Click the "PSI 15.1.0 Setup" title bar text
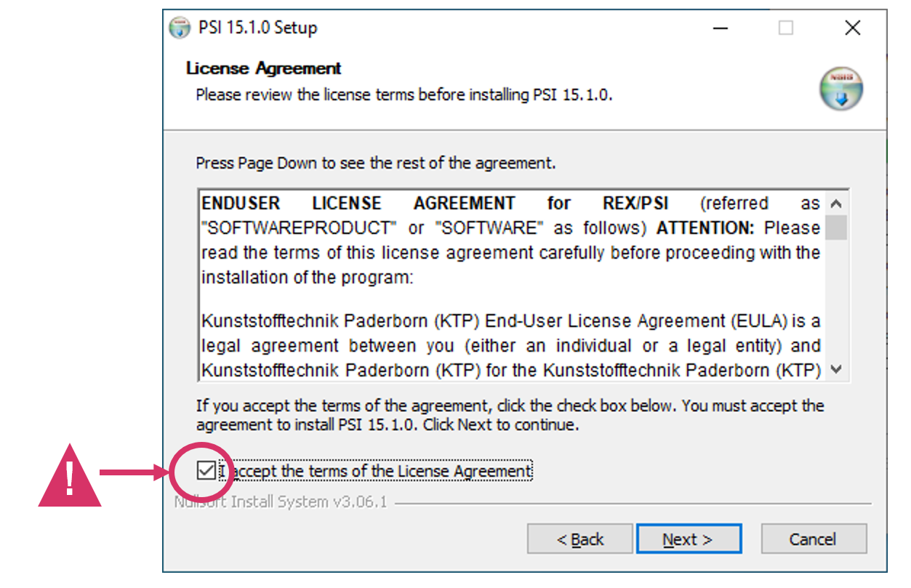This screenshot has width=911, height=588. pyautogui.click(x=258, y=28)
